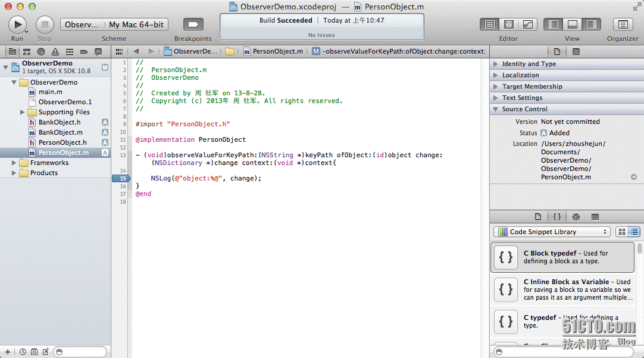Show recently edited files filter
Image resolution: width=644 pixels, height=358 pixels.
(23, 352)
